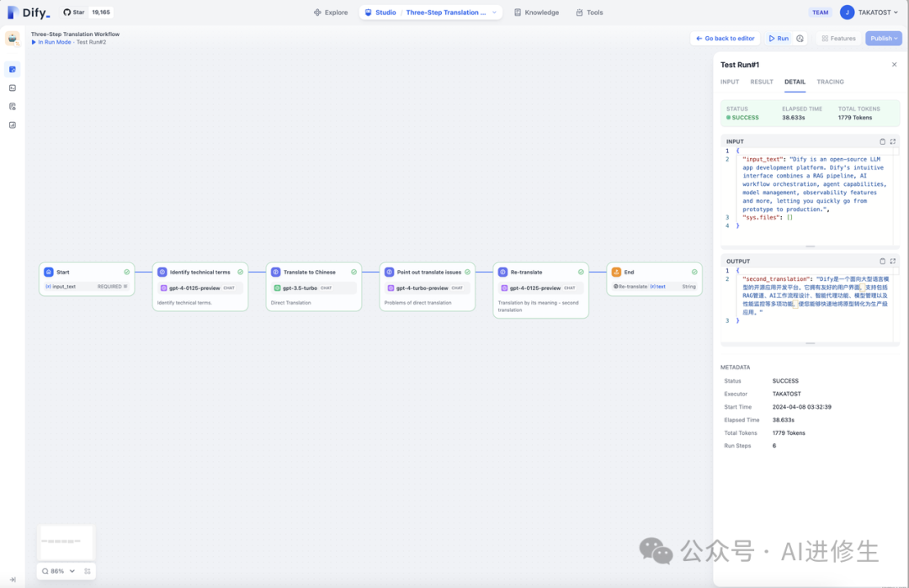
Task: Open the Explore section
Action: [x=331, y=12]
